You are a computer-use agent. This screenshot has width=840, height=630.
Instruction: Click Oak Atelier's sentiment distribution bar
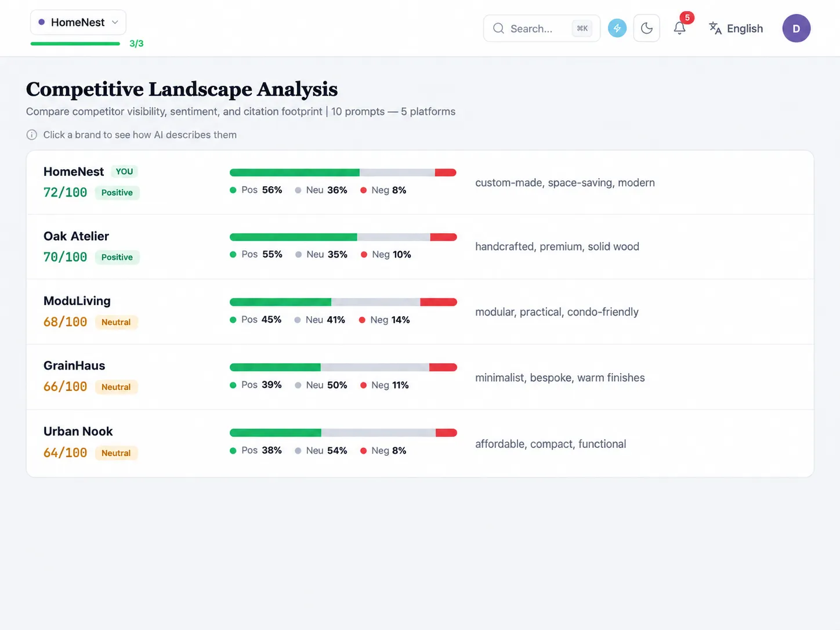pyautogui.click(x=343, y=237)
